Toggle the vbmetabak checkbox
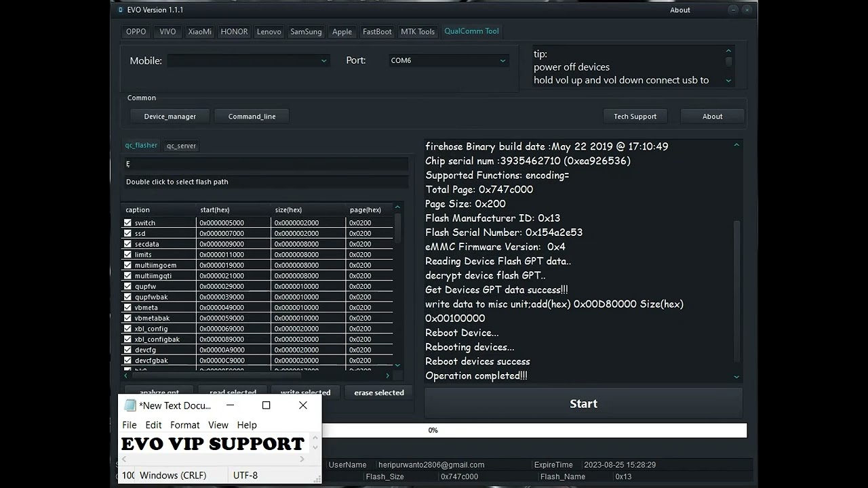The height and width of the screenshot is (488, 868). [x=127, y=318]
